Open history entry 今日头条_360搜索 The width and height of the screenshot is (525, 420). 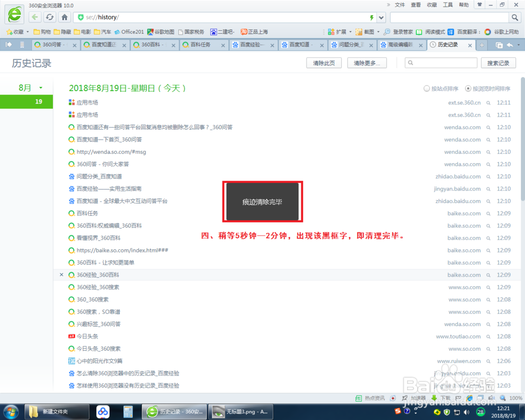click(x=99, y=349)
